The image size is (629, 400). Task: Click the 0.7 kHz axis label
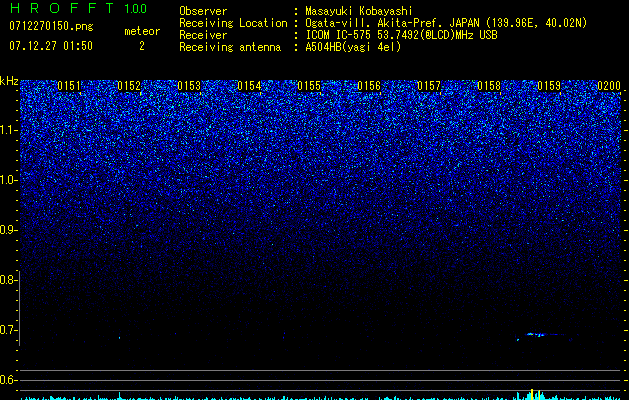[x=8, y=330]
